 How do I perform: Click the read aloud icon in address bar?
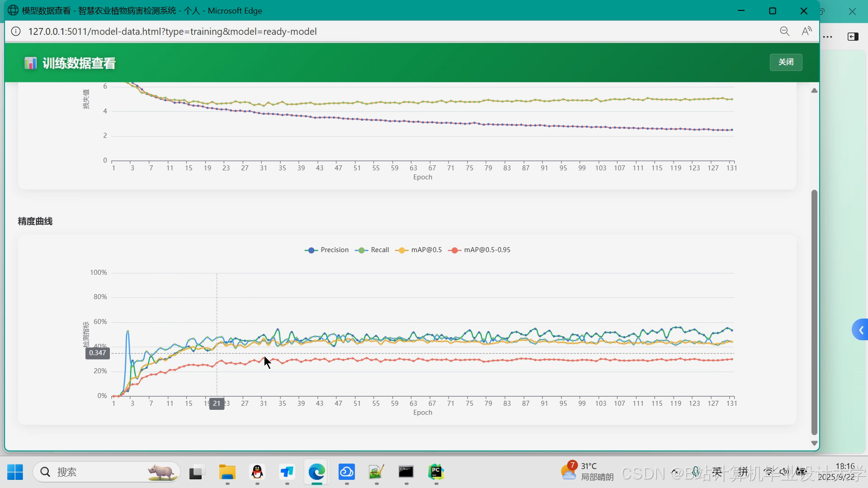point(807,31)
